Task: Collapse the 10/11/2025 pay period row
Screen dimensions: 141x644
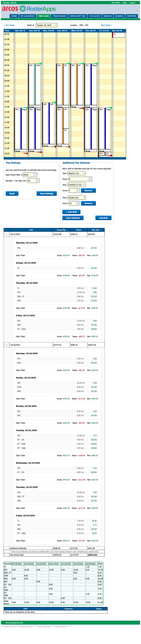Action: tap(6, 234)
